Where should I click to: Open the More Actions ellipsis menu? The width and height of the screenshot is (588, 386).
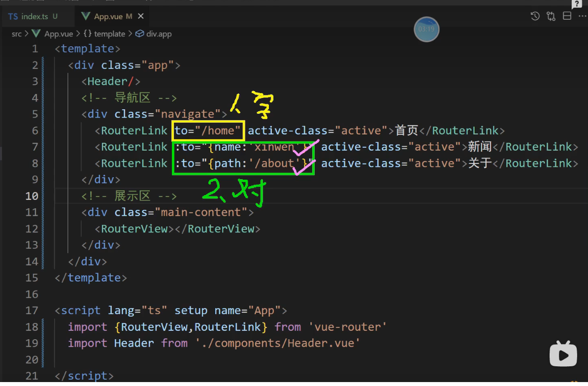click(582, 16)
